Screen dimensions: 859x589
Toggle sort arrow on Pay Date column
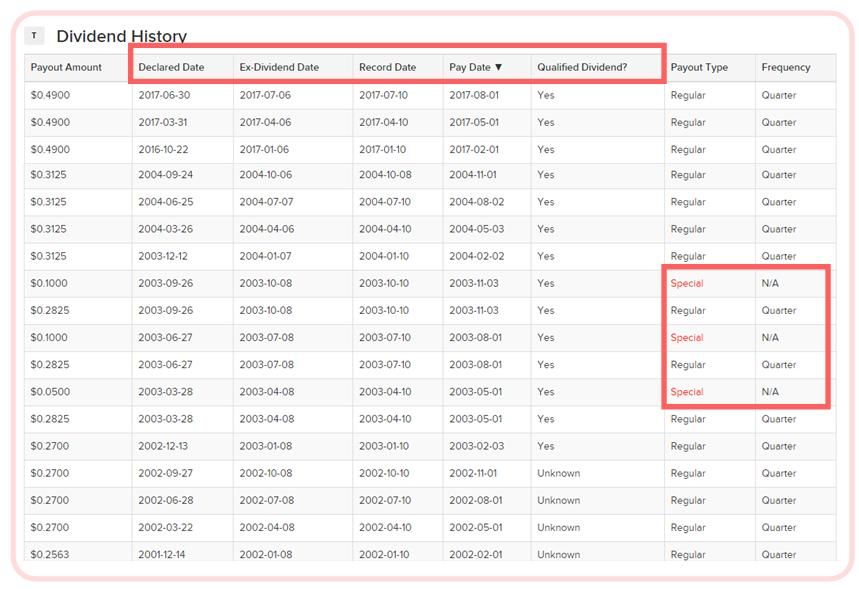click(499, 67)
